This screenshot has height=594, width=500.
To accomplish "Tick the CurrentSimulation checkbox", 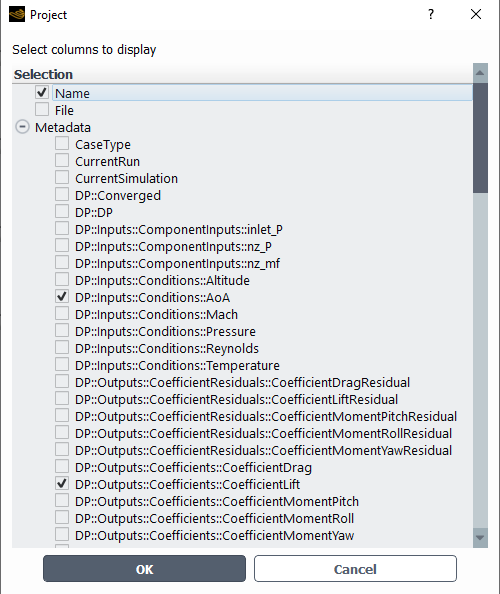I will point(62,178).
